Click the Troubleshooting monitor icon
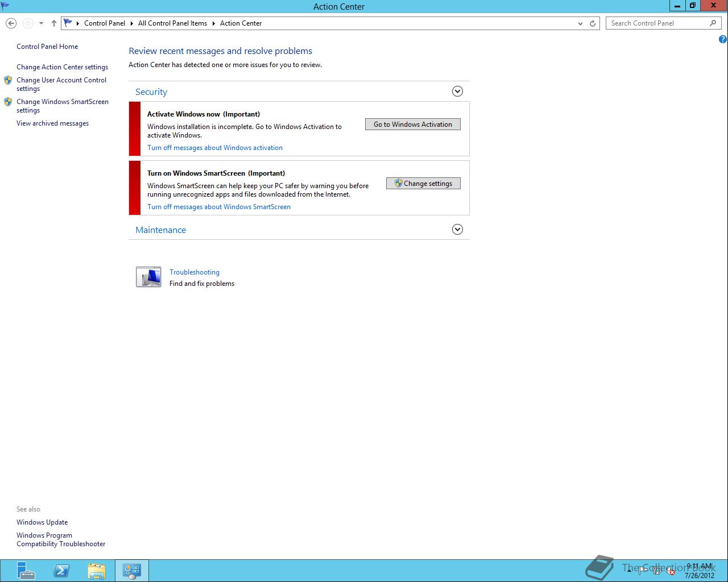Viewport: 728px width, 582px height. (148, 277)
